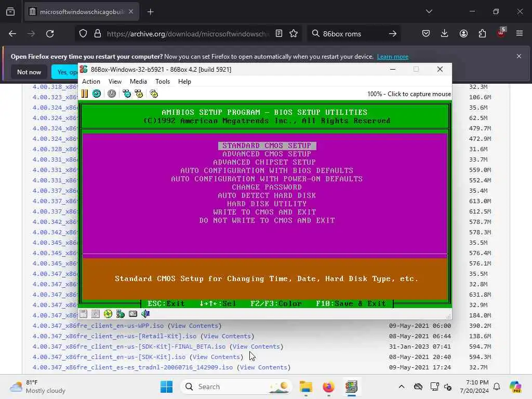Click the archive.org URL address field

point(188,34)
